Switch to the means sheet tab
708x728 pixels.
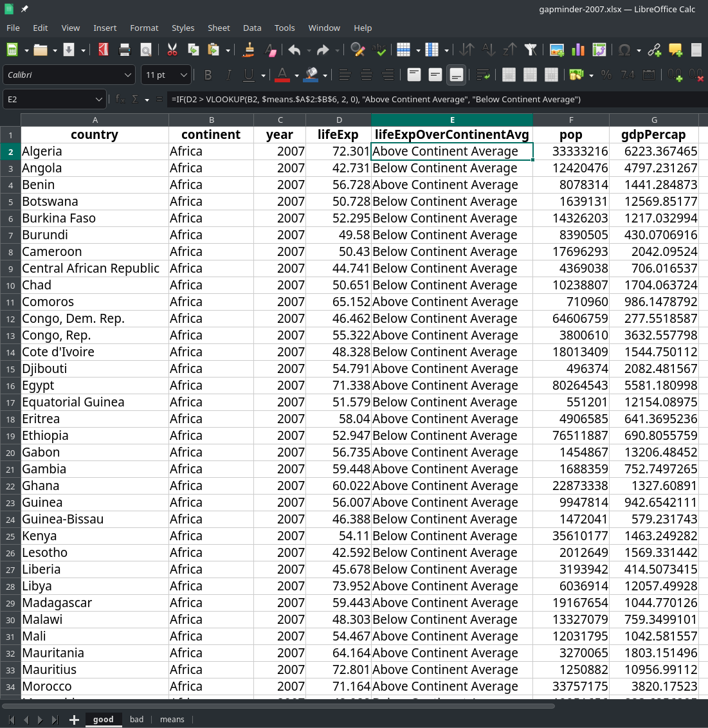[172, 719]
